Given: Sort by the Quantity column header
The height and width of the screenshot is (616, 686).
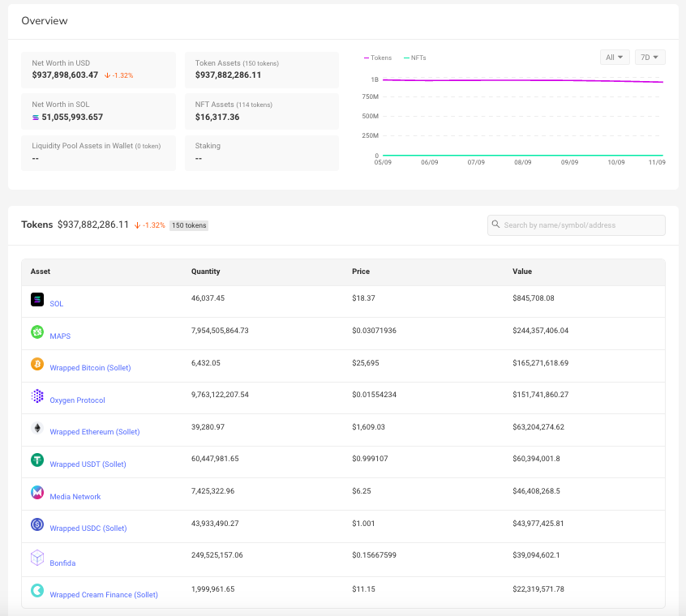Looking at the screenshot, I should pos(205,272).
